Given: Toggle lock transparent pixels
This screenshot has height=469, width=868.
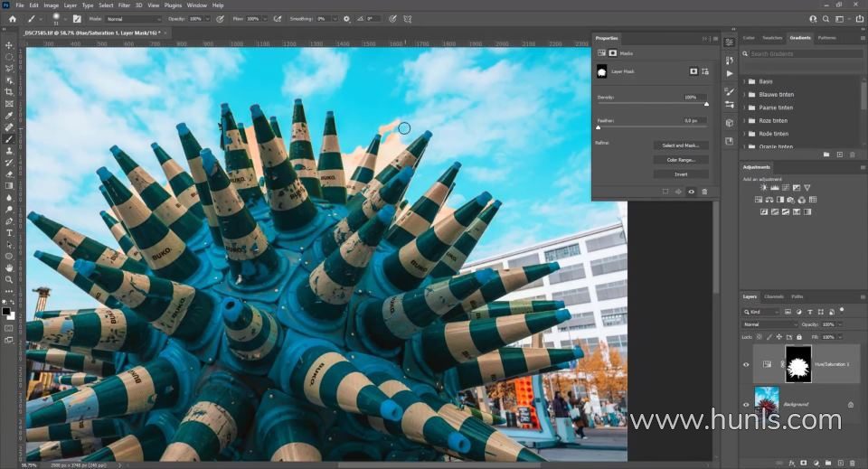Looking at the screenshot, I should pyautogui.click(x=759, y=337).
